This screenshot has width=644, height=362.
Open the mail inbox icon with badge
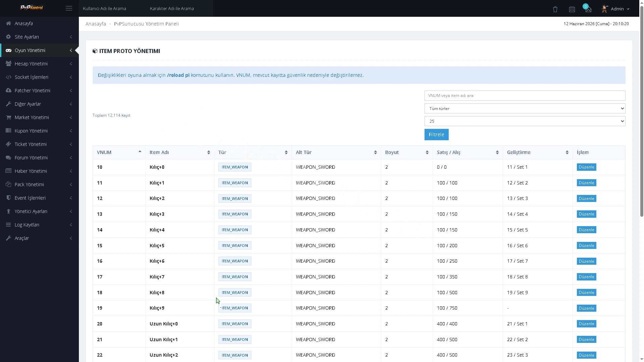588,9
